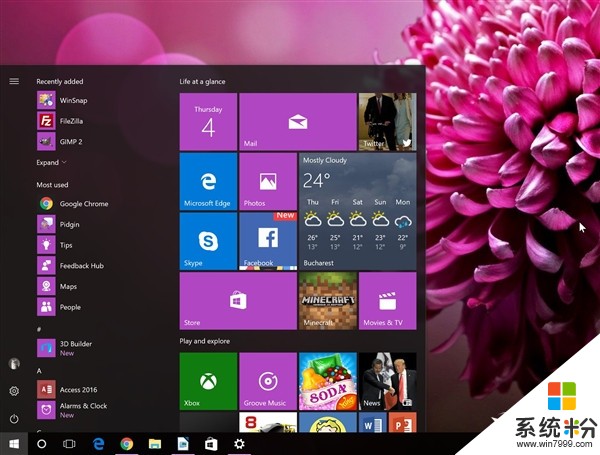Open the Mail tile
The height and width of the screenshot is (455, 600).
pyautogui.click(x=298, y=122)
